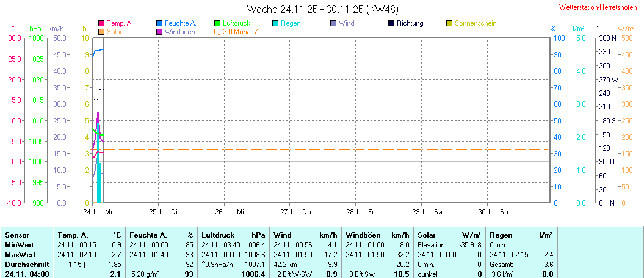Click the Durchschnitt row label

(25, 264)
